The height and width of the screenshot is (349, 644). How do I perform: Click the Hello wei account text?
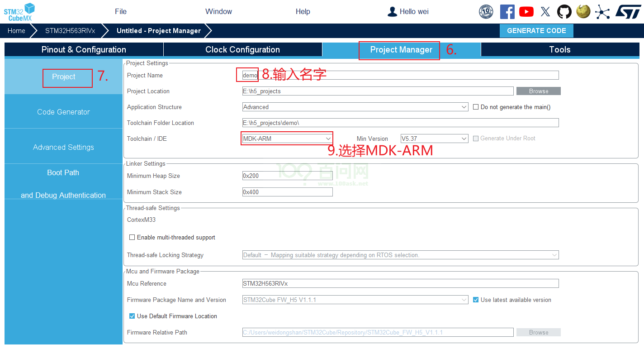tap(414, 12)
